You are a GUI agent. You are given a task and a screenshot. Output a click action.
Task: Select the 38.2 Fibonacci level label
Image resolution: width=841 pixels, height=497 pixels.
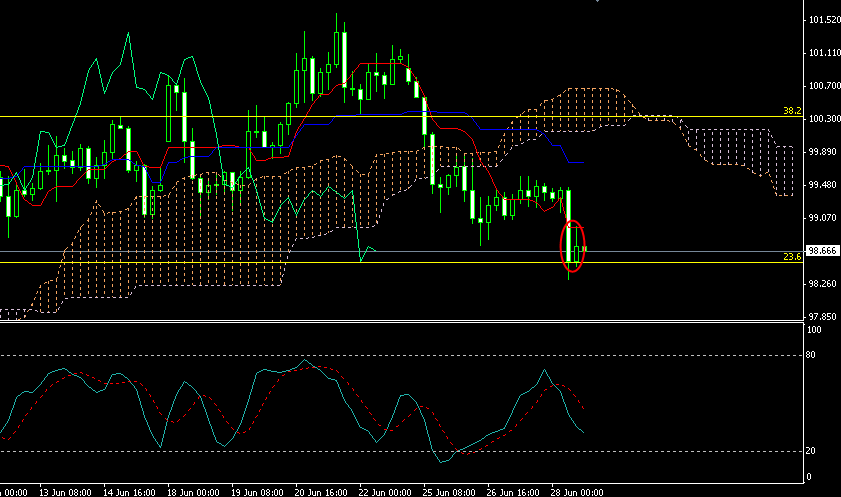(792, 111)
